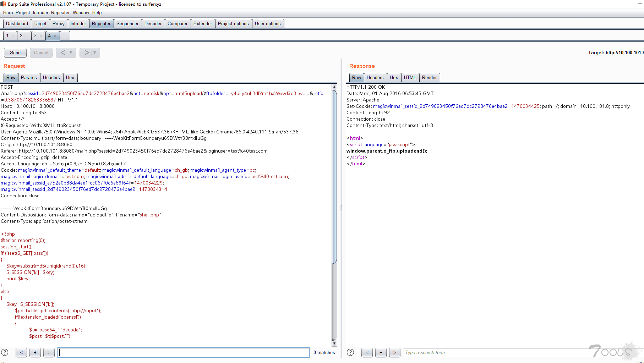Open response search help icon

point(350,352)
